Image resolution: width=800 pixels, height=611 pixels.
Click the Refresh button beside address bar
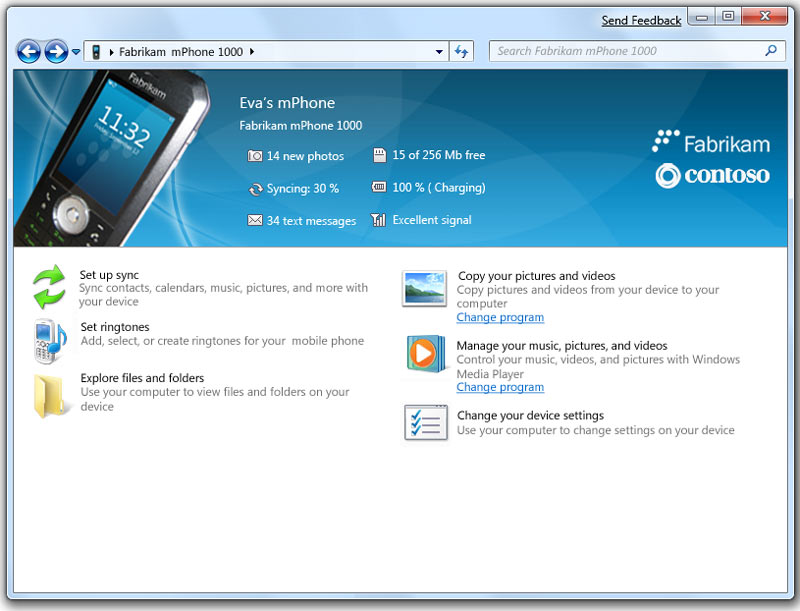461,52
